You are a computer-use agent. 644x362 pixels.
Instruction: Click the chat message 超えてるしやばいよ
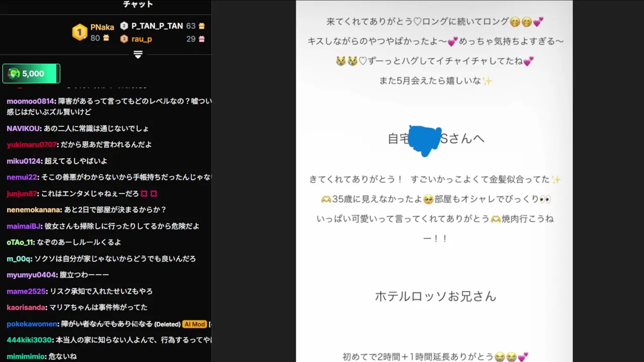point(76,161)
